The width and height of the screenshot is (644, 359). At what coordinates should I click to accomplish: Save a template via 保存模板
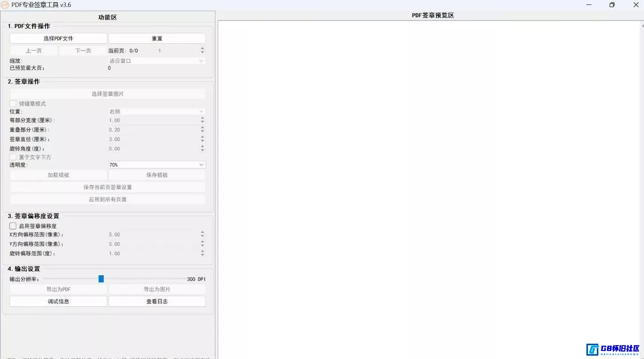(157, 175)
